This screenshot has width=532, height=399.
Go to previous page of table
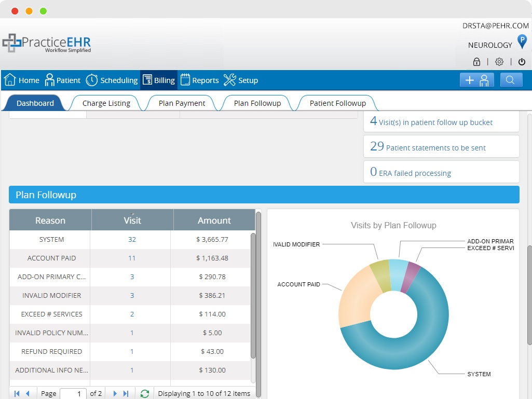28,394
